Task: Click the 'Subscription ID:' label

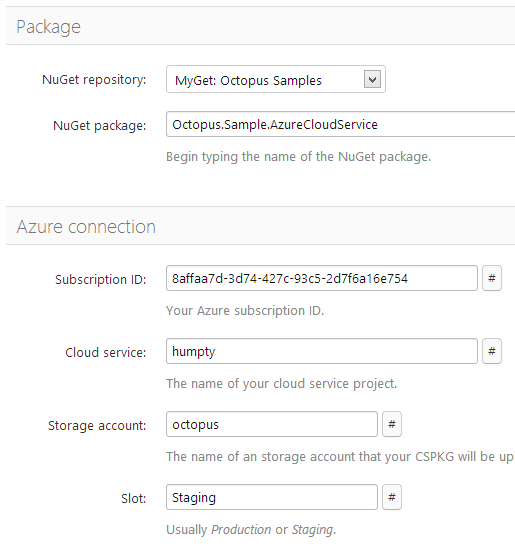Action: coord(101,279)
